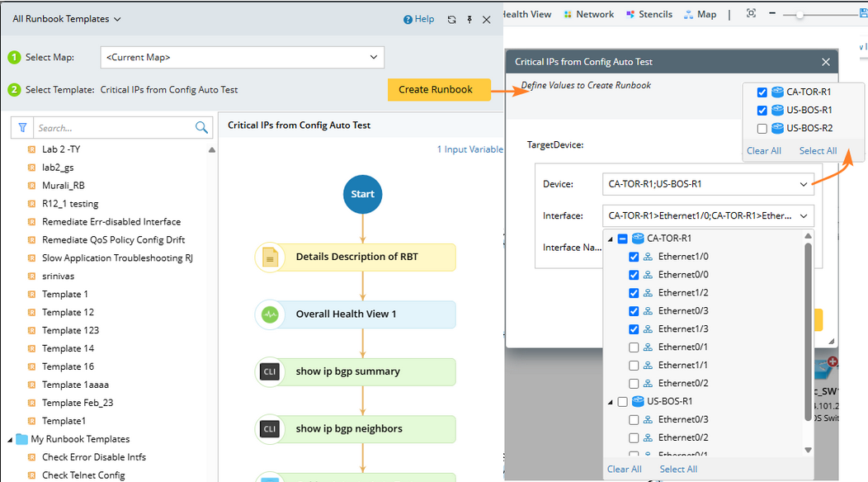Check the US-BOS-R2 device checkbox
Image resolution: width=868 pixels, height=482 pixels.
coord(762,128)
